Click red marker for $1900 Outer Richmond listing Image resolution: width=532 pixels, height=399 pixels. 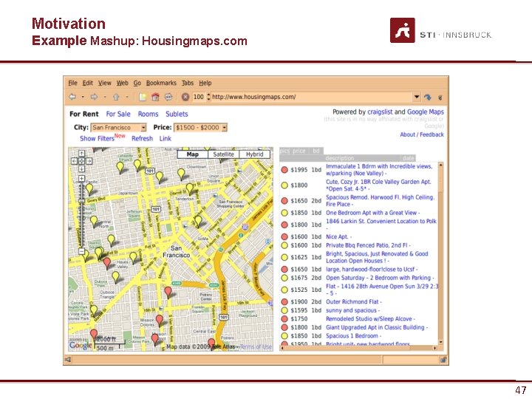pyautogui.click(x=284, y=301)
